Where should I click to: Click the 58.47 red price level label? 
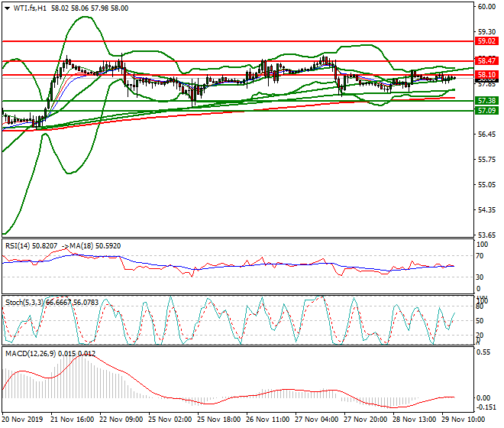[x=486, y=60]
